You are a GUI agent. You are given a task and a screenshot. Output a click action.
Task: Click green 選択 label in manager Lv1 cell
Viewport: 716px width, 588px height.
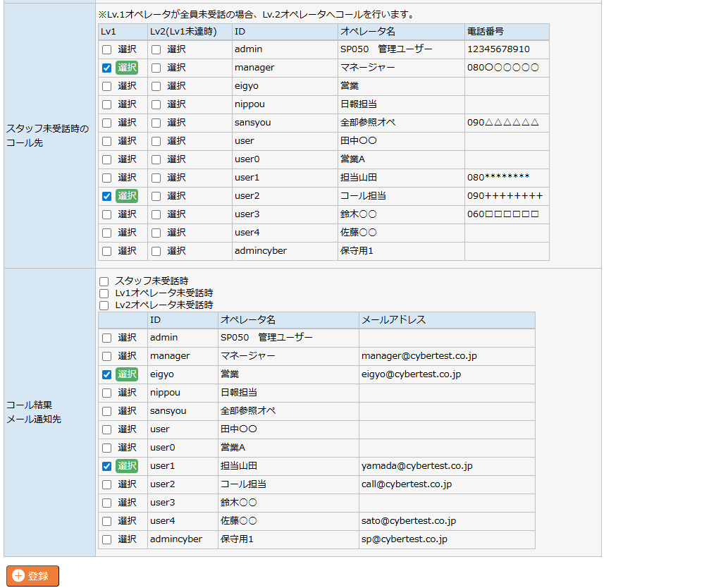click(x=126, y=68)
